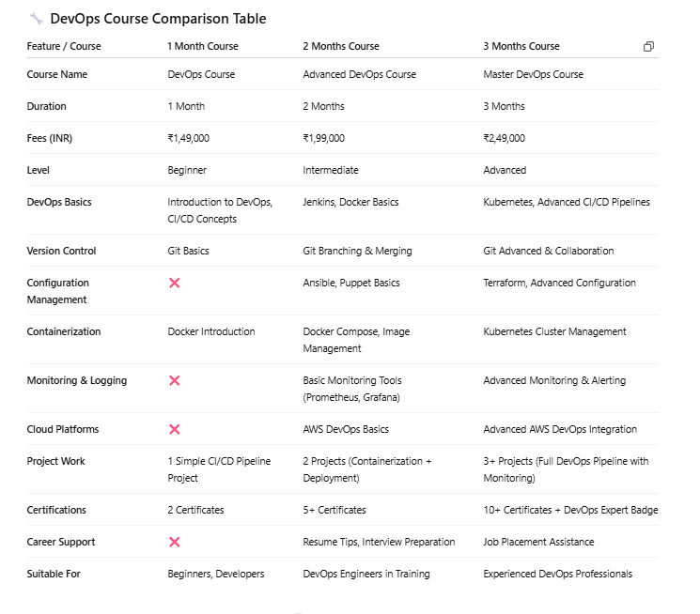The height and width of the screenshot is (614, 700).
Task: Click the "Suitable For" row label
Action: pos(54,574)
